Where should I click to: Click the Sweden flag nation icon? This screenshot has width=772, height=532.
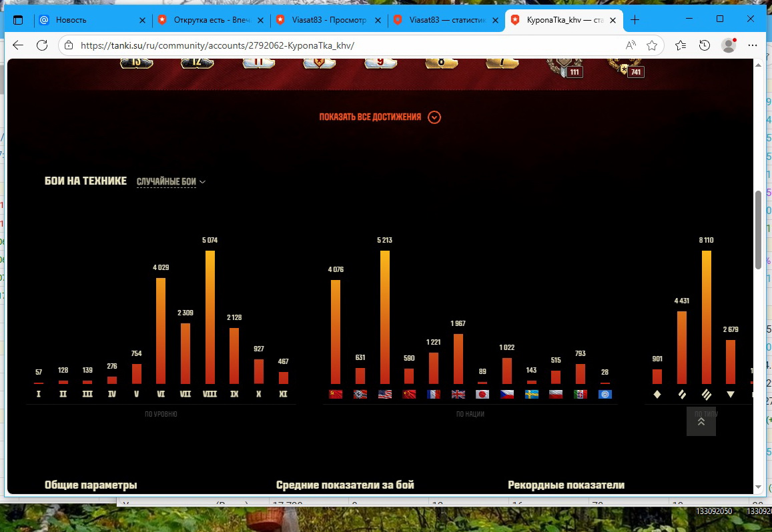pyautogui.click(x=532, y=394)
